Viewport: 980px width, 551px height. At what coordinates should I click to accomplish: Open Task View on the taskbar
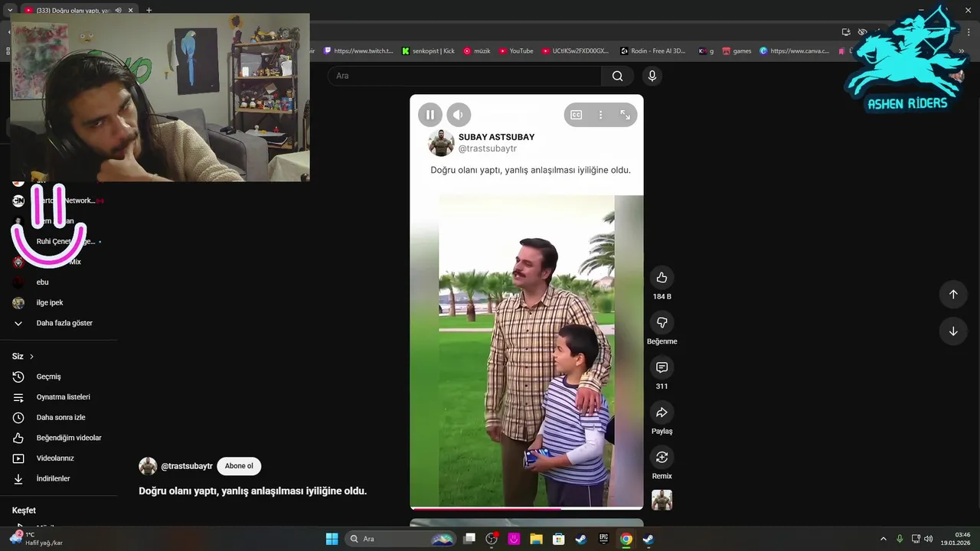(469, 539)
